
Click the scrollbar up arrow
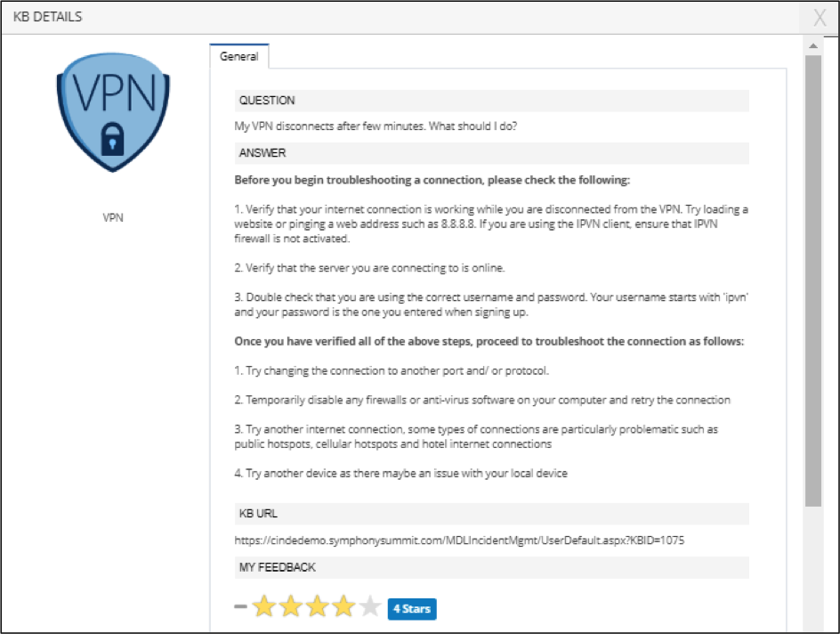coord(813,45)
